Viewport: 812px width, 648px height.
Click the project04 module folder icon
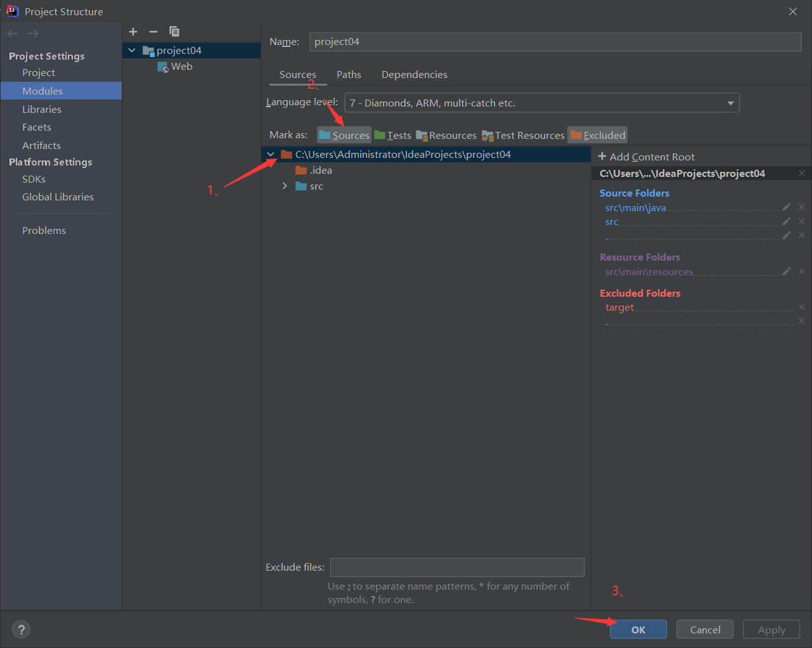pos(148,51)
